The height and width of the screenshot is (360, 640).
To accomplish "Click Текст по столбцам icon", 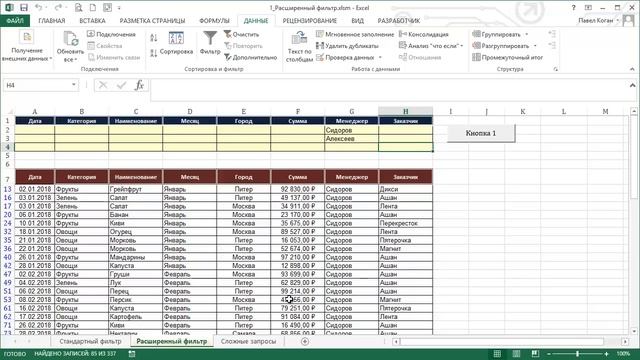I will [x=299, y=38].
